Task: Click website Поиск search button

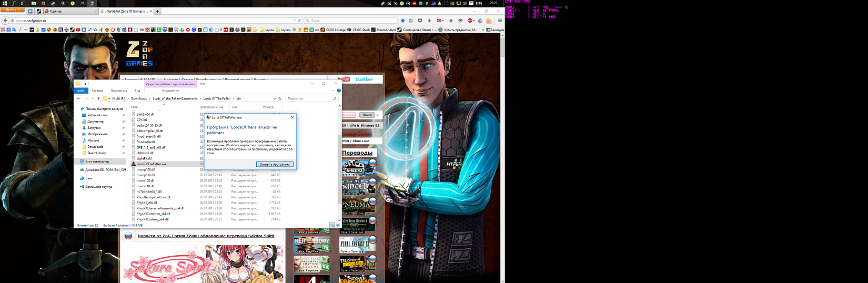Action: pos(367,115)
